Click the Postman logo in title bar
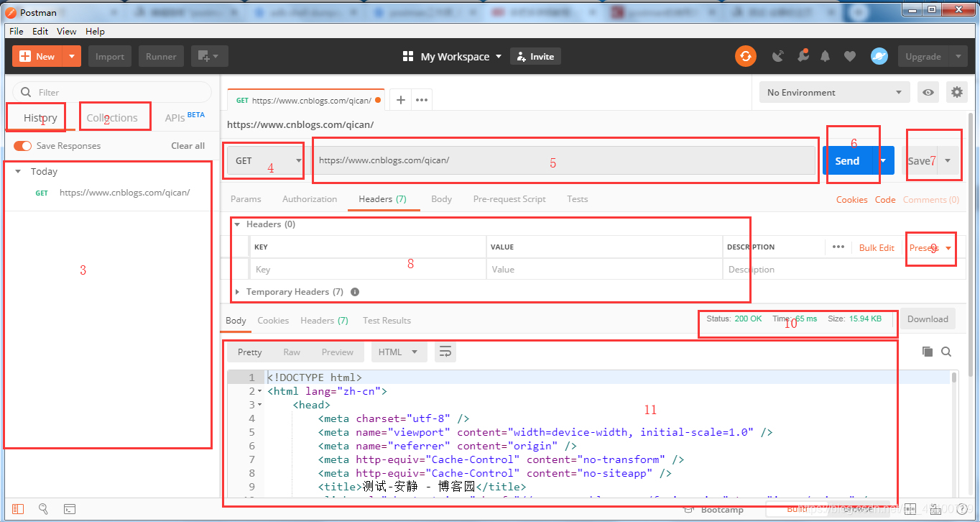Viewport: 980px width, 522px height. 11,12
